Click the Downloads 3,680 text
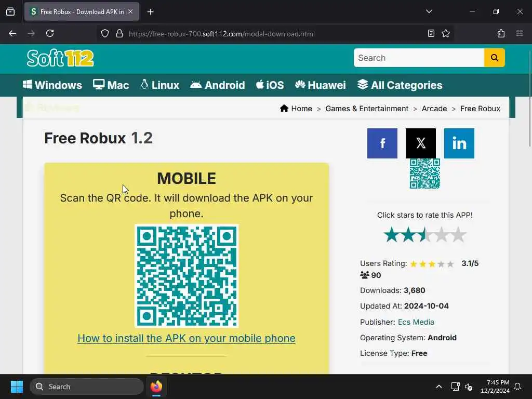The image size is (532, 399). click(x=393, y=290)
